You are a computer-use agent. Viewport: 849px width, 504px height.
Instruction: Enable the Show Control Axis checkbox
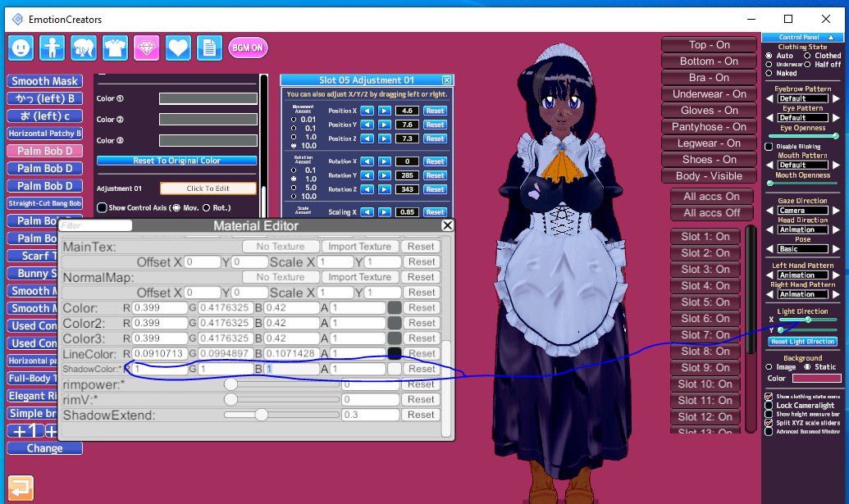click(x=103, y=207)
